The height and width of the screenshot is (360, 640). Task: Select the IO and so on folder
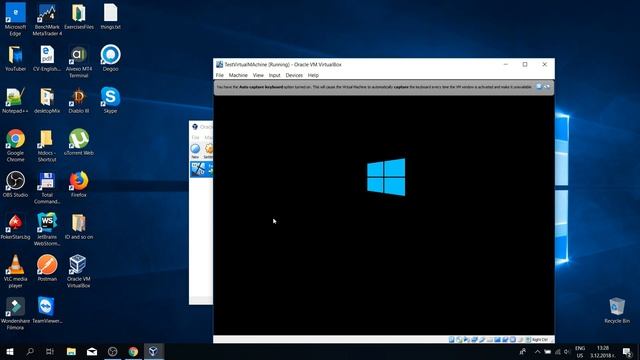point(79,227)
